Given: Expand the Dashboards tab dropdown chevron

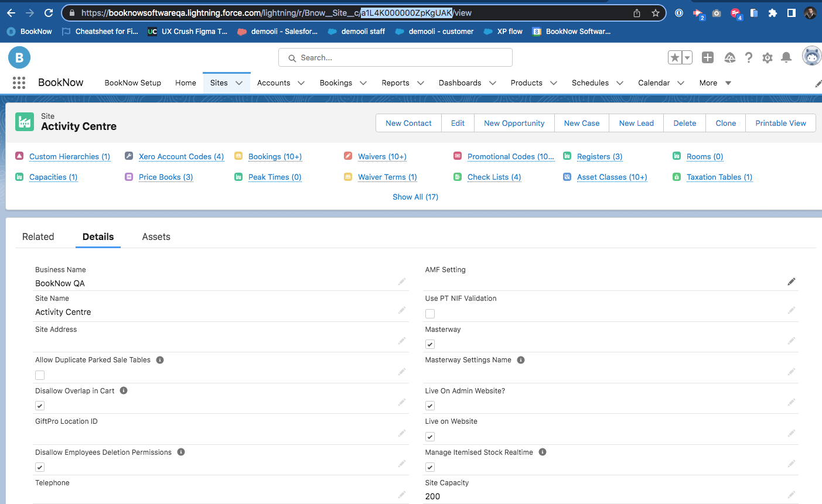Looking at the screenshot, I should [x=493, y=83].
